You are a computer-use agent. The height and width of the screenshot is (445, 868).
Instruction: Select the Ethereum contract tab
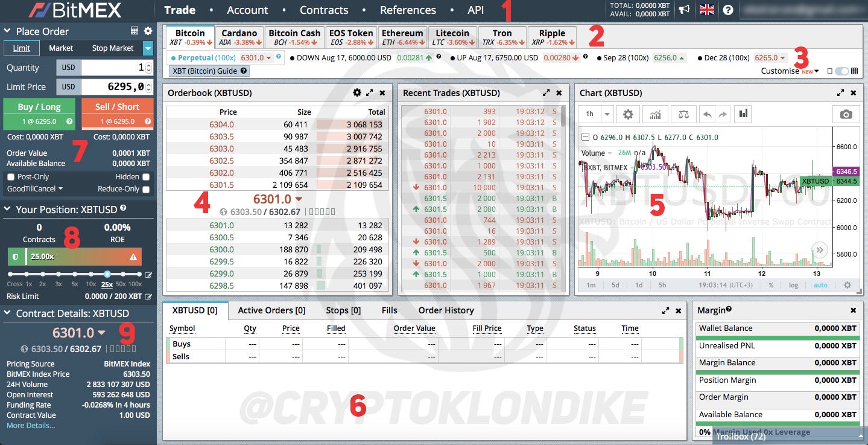[x=402, y=37]
